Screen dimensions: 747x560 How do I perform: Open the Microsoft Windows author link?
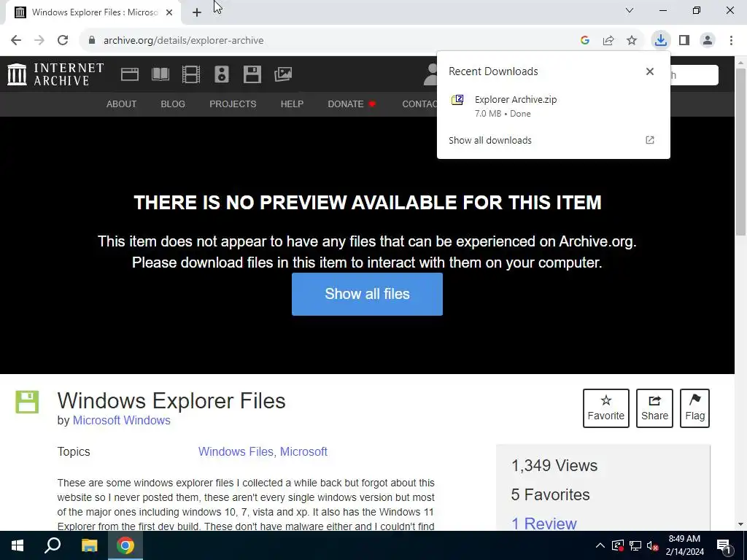pyautogui.click(x=122, y=421)
